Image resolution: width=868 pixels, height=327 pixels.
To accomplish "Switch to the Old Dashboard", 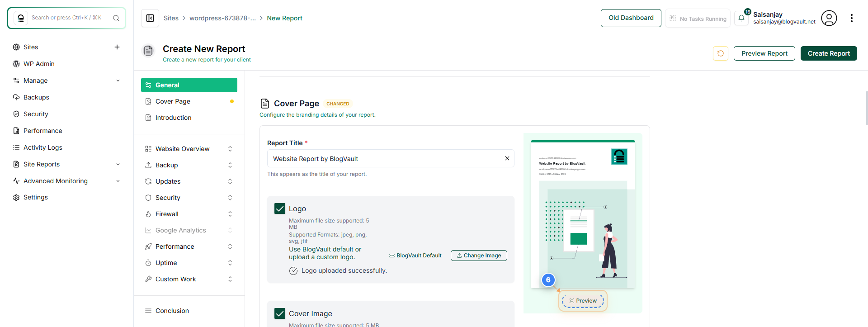I will tap(631, 18).
